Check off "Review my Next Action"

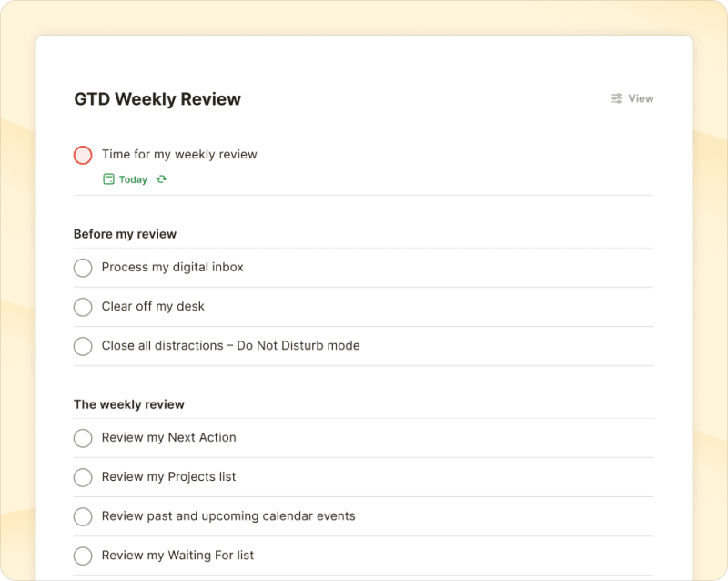[x=83, y=438]
